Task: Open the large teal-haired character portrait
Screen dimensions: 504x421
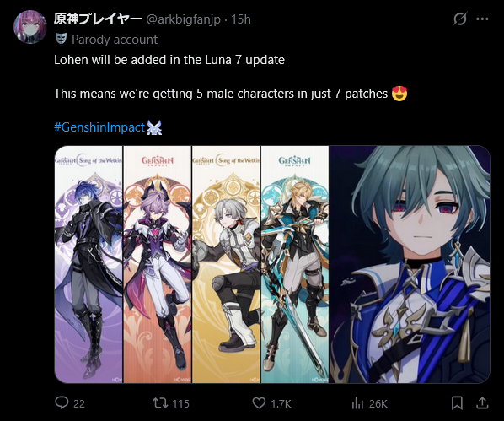Action: [x=410, y=264]
